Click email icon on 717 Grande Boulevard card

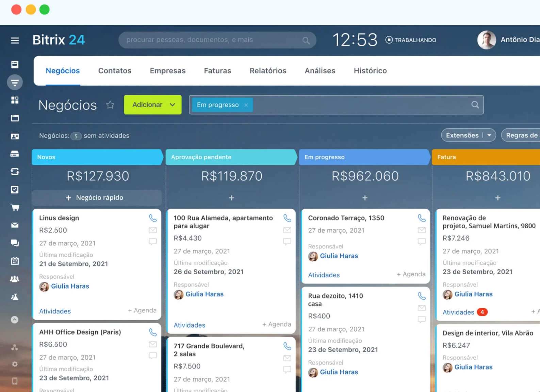pyautogui.click(x=287, y=358)
